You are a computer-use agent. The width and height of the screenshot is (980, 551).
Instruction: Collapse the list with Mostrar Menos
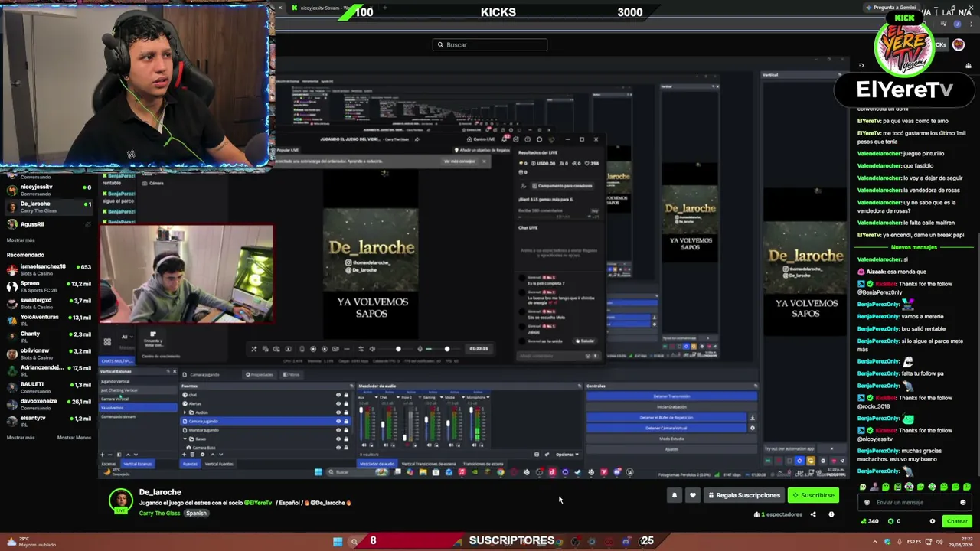click(x=74, y=438)
